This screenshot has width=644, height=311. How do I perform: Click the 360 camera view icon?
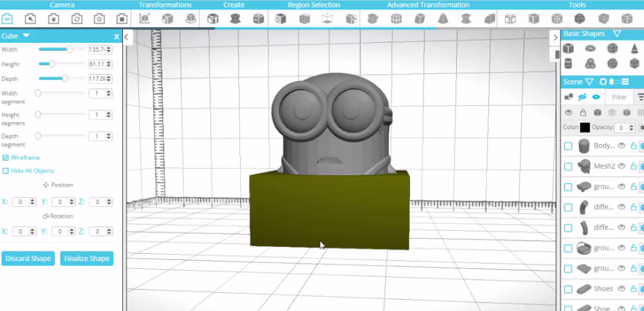7,18
